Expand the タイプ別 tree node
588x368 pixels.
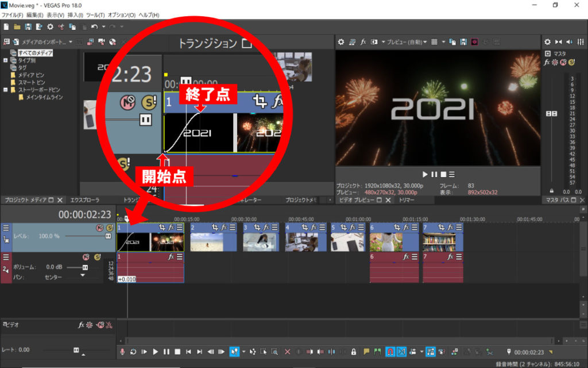coord(5,60)
